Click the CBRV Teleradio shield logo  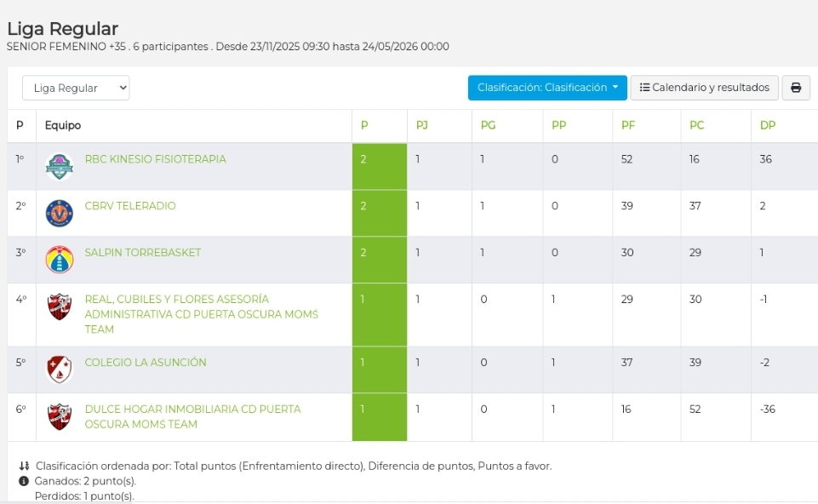[59, 213]
